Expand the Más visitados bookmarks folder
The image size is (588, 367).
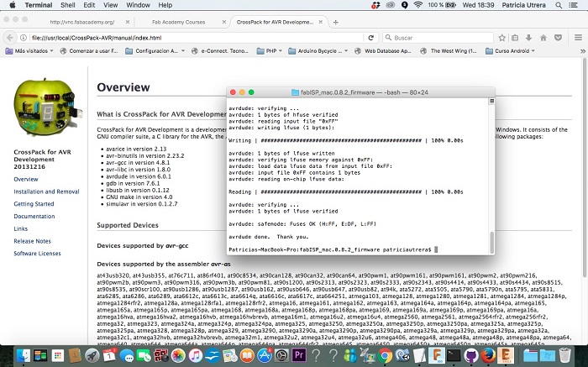tap(29, 50)
